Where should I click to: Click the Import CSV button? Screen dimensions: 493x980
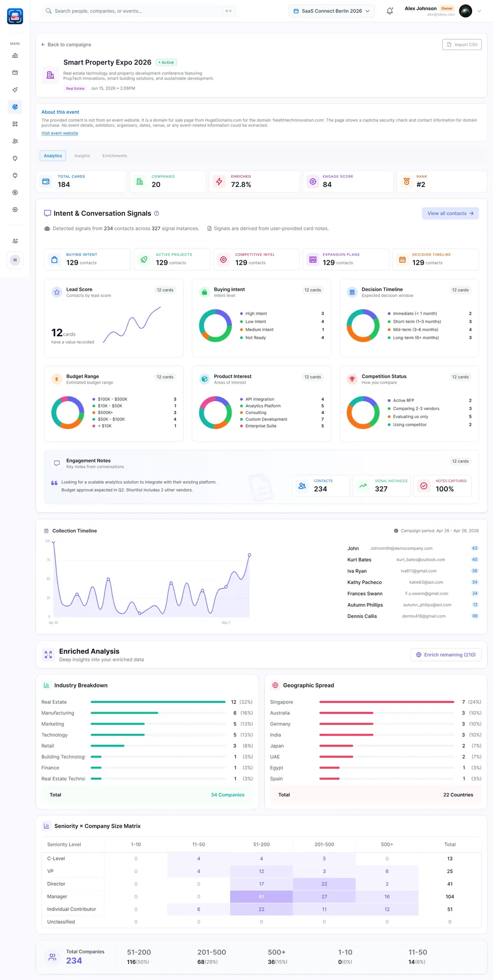pos(462,45)
